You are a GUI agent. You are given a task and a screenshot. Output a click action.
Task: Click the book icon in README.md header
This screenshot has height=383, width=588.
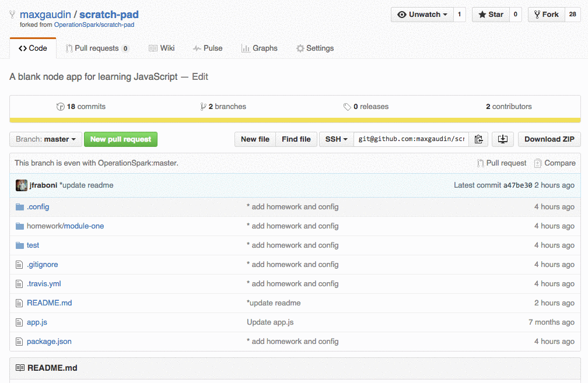click(20, 368)
